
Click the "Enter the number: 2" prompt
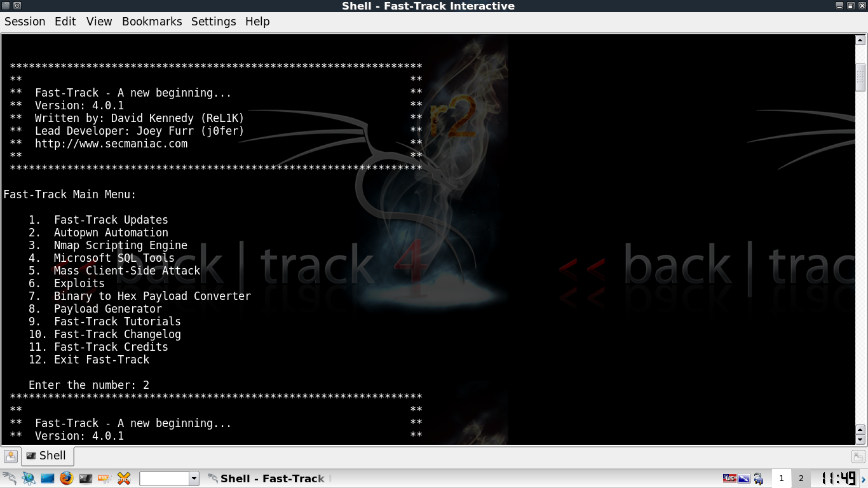pyautogui.click(x=89, y=385)
